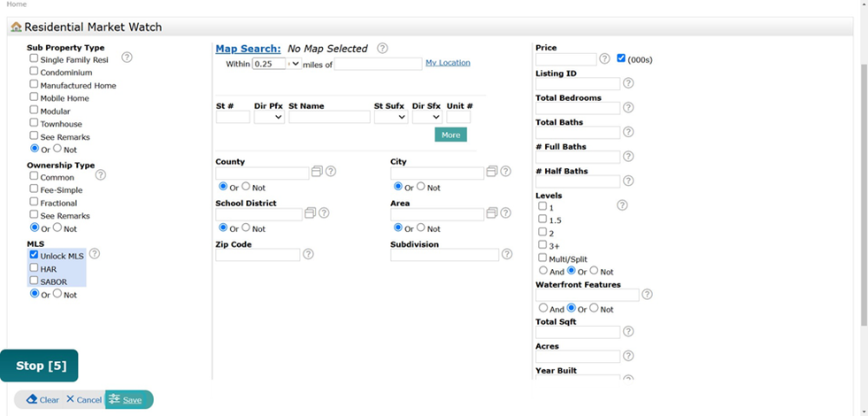Image resolution: width=868 pixels, height=416 pixels.
Task: Open the Dir Sfx dropdown
Action: click(x=427, y=117)
